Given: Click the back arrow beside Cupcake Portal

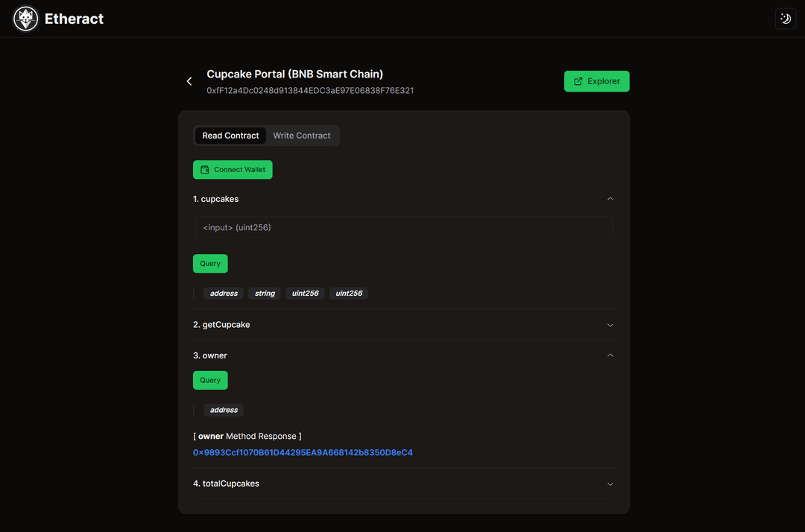Looking at the screenshot, I should click(x=189, y=80).
